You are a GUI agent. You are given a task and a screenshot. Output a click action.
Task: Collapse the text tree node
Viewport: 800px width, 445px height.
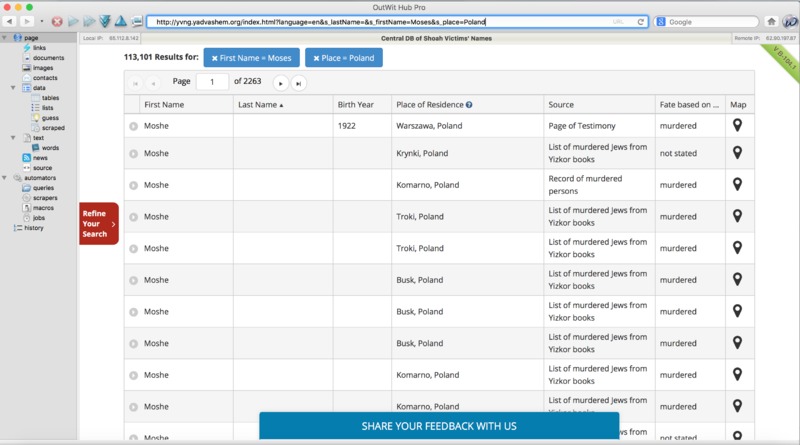(x=13, y=138)
